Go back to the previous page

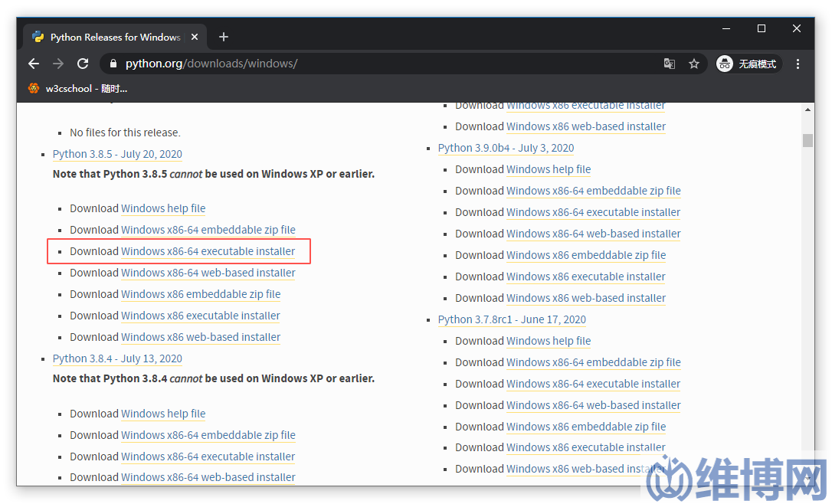point(34,64)
